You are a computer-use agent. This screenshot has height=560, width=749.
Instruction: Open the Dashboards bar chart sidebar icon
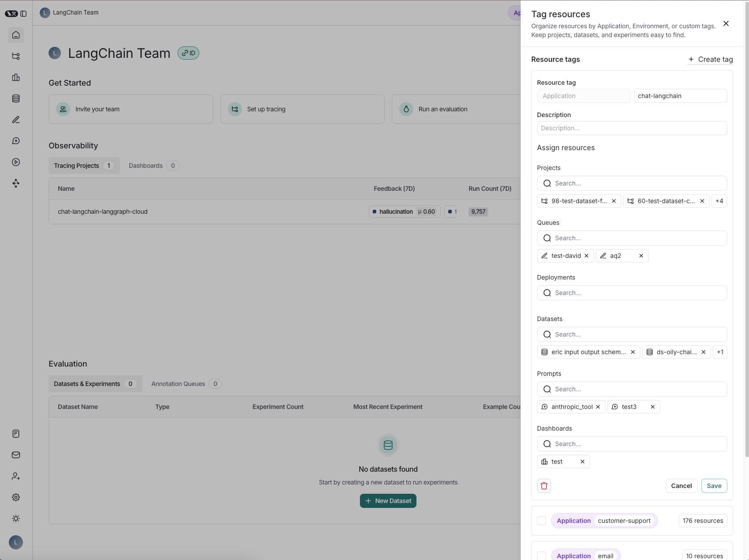[16, 77]
